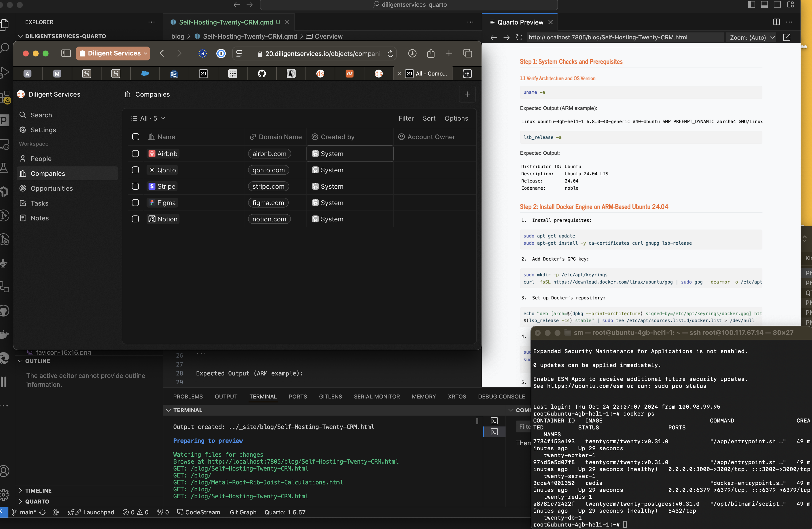Click VS Code command center search
Screen dimensions: 812x529
pyautogui.click(x=408, y=4)
